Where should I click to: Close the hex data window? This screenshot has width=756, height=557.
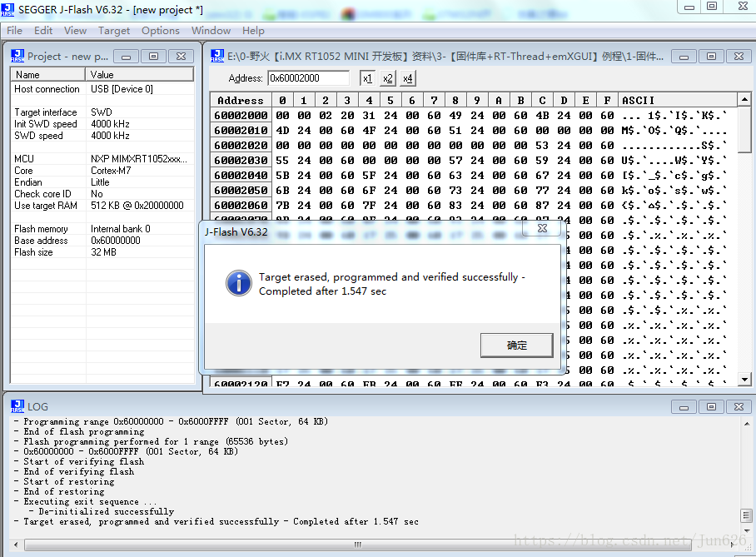point(739,57)
